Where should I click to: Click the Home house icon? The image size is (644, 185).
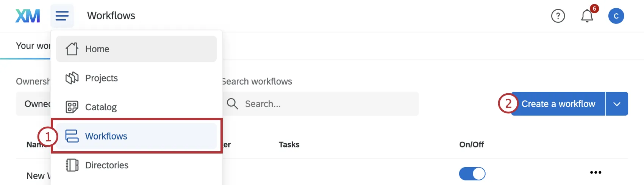[72, 49]
